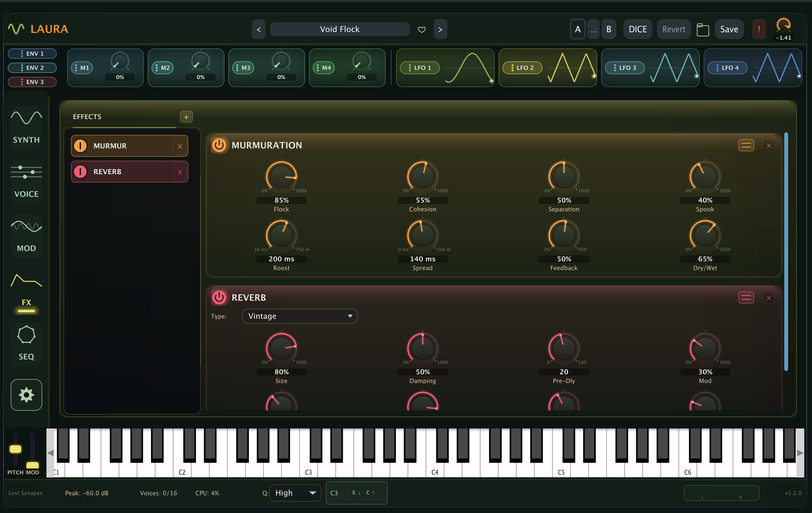
Task: Click the red exclamation panic button
Action: 759,29
